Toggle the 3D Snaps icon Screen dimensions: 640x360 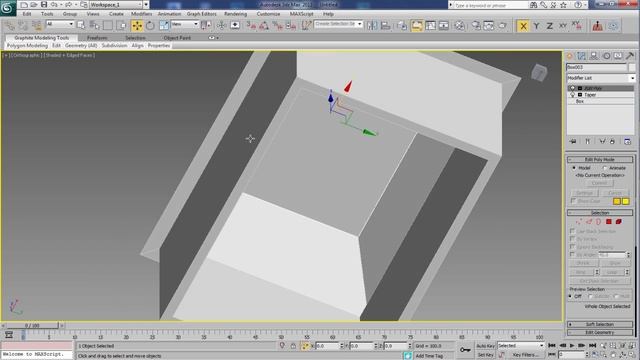[x=251, y=26]
